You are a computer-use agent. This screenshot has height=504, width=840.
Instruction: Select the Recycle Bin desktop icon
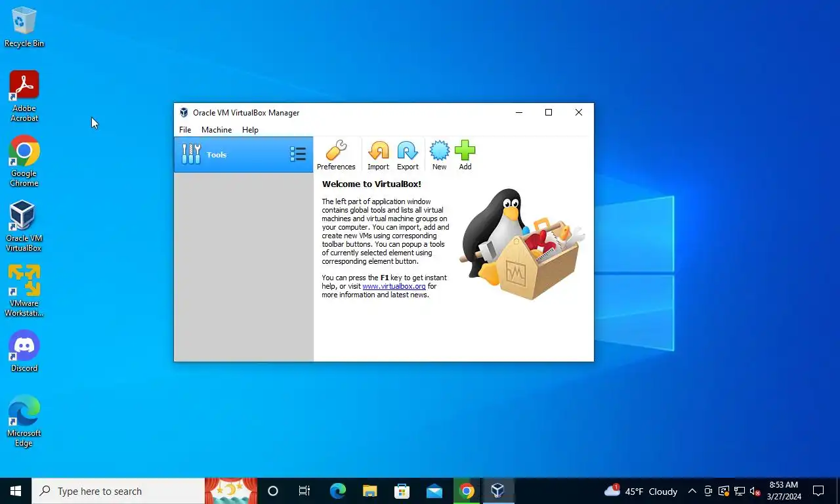pos(24,27)
